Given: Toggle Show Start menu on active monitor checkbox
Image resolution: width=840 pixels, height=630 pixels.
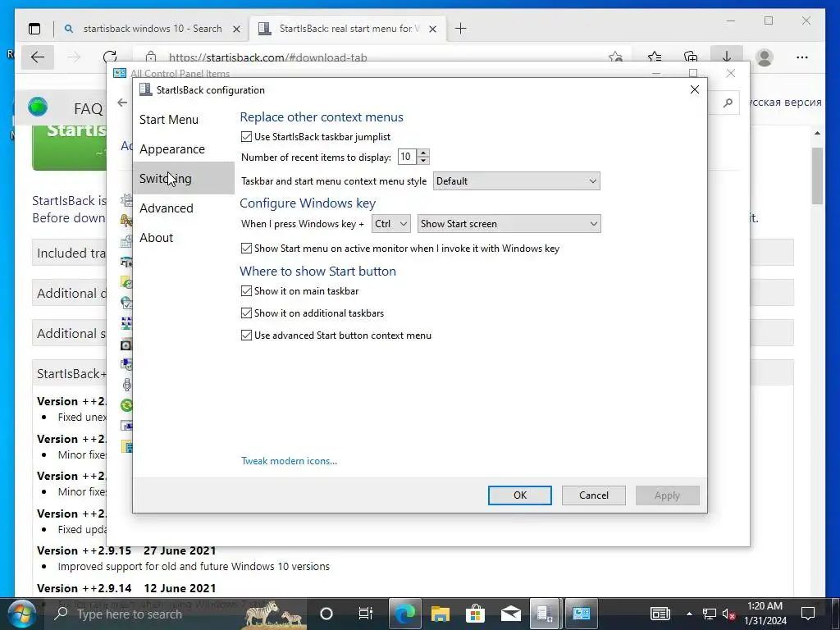Looking at the screenshot, I should 246,248.
